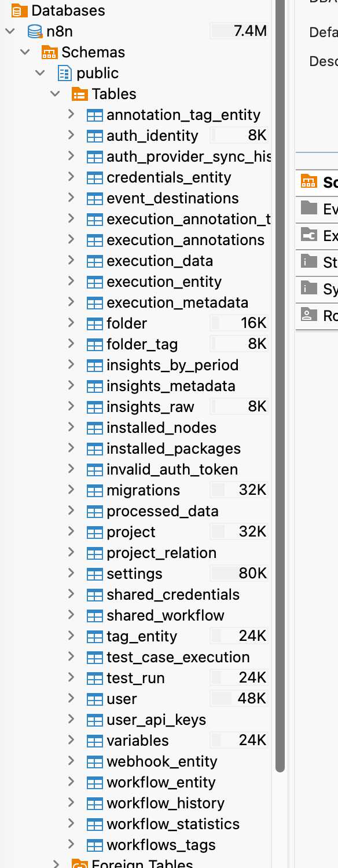Viewport: 338px width, 868px height.
Task: Click the execution_data table icon
Action: pyautogui.click(x=94, y=261)
